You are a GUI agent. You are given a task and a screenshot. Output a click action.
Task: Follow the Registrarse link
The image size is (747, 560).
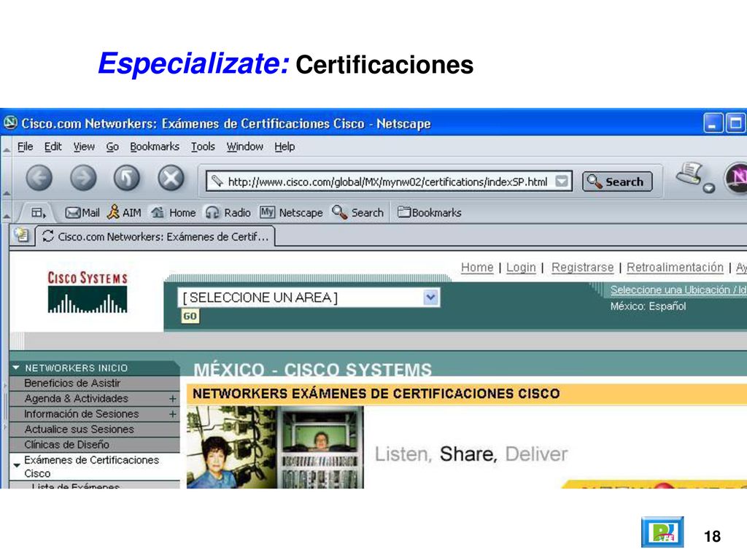click(582, 268)
